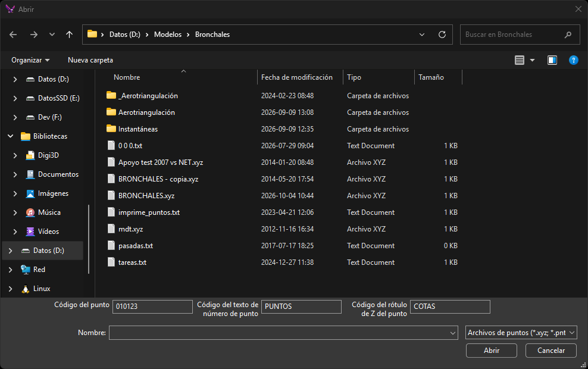The height and width of the screenshot is (369, 588).
Task: Click the Música library icon
Action: 30,212
